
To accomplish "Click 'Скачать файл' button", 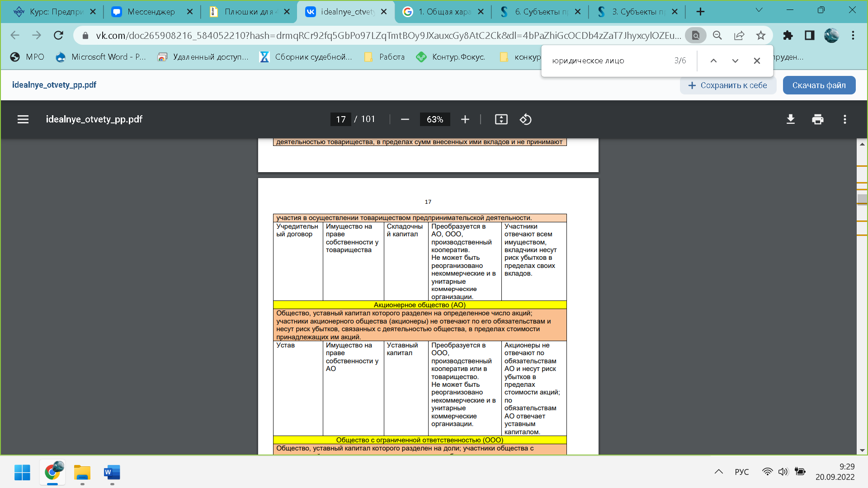I will (x=819, y=85).
